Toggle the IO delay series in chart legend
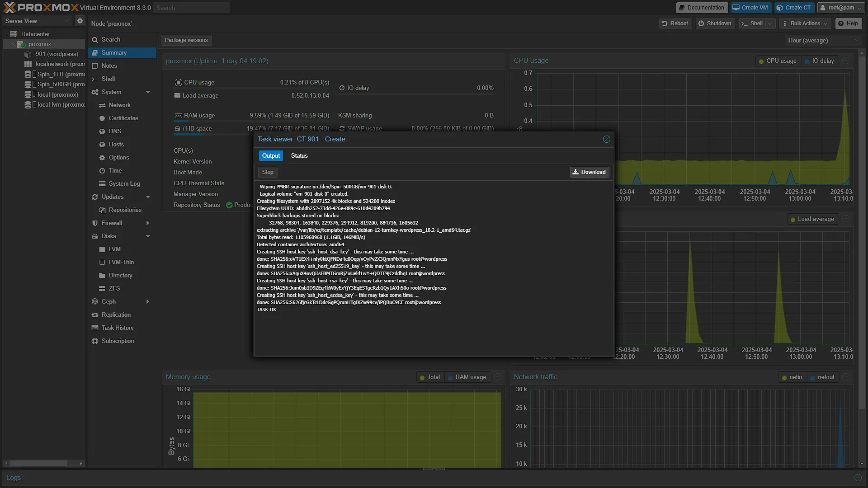Image resolution: width=868 pixels, height=488 pixels. (x=819, y=61)
